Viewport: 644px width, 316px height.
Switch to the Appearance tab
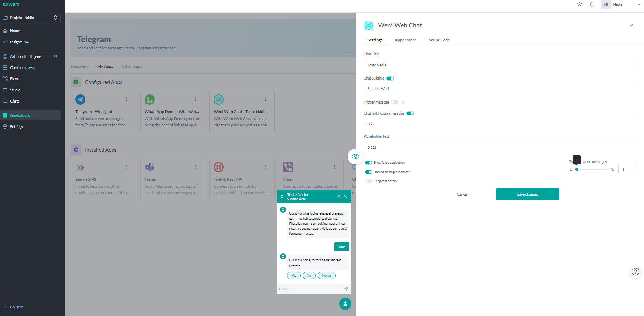tap(405, 40)
